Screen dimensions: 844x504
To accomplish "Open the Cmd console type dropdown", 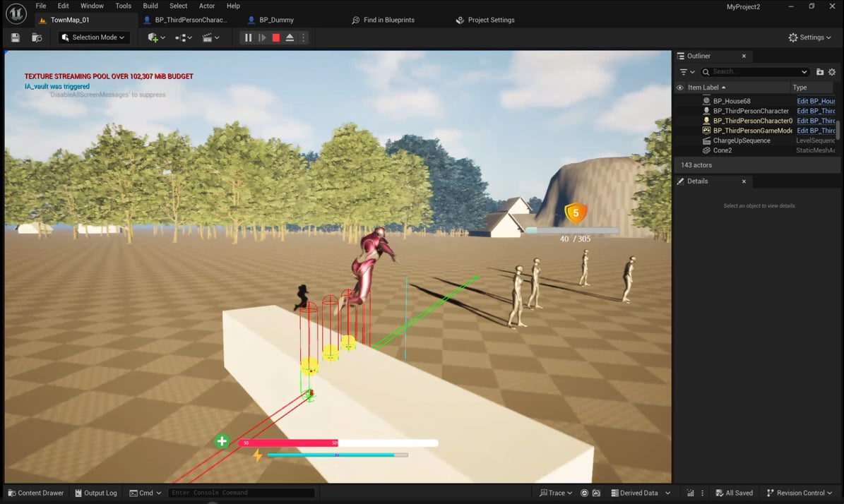I will point(145,493).
